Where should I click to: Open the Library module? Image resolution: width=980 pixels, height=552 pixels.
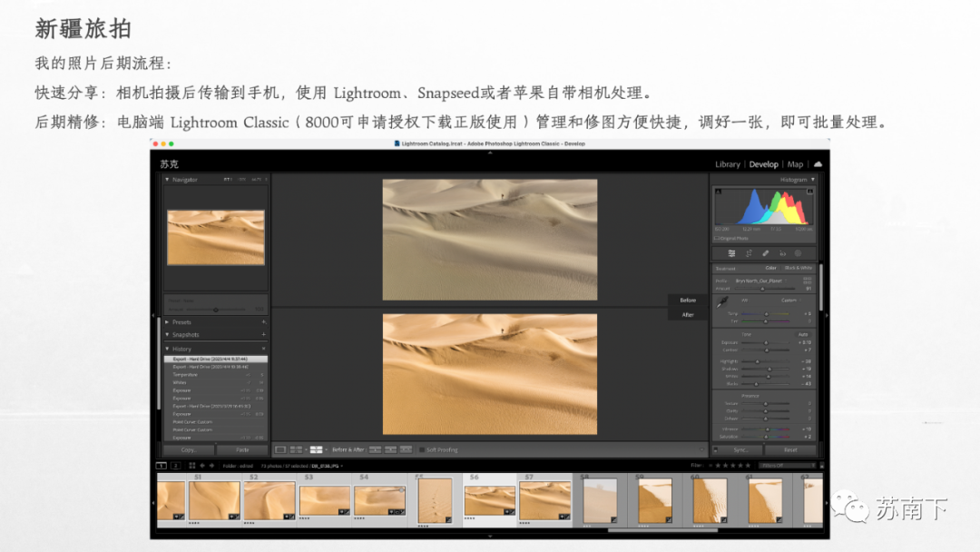(x=727, y=164)
